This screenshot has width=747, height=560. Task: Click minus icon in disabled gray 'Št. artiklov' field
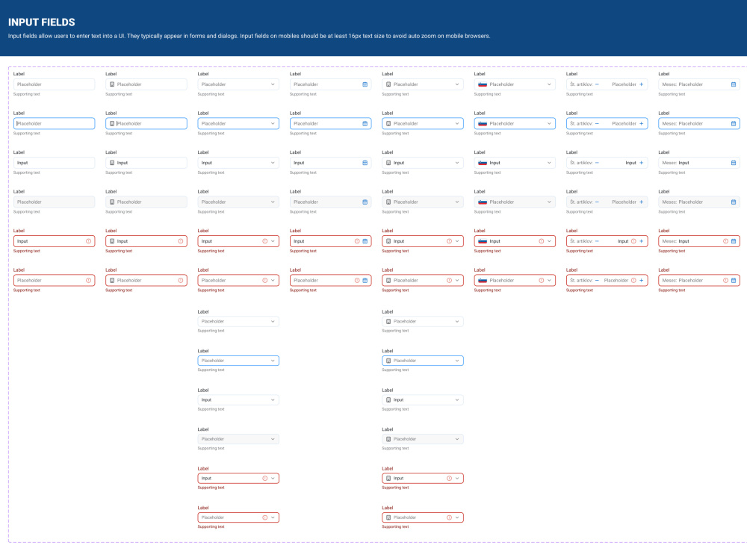[597, 202]
